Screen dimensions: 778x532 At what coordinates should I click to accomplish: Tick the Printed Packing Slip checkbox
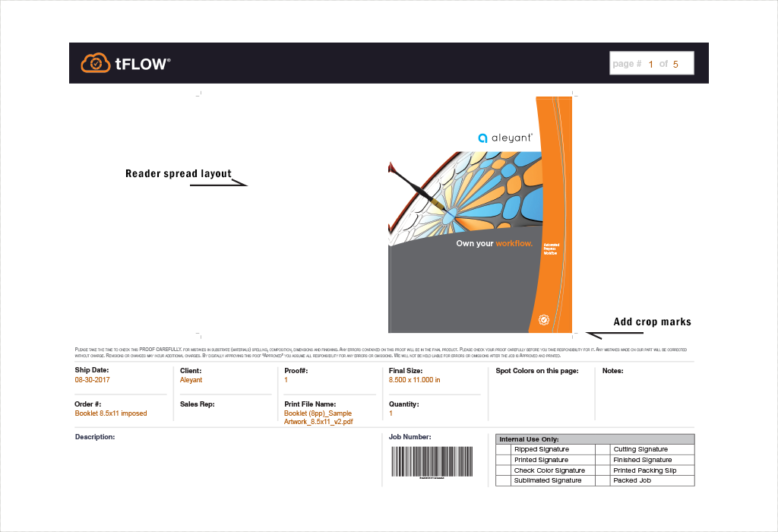click(x=602, y=470)
